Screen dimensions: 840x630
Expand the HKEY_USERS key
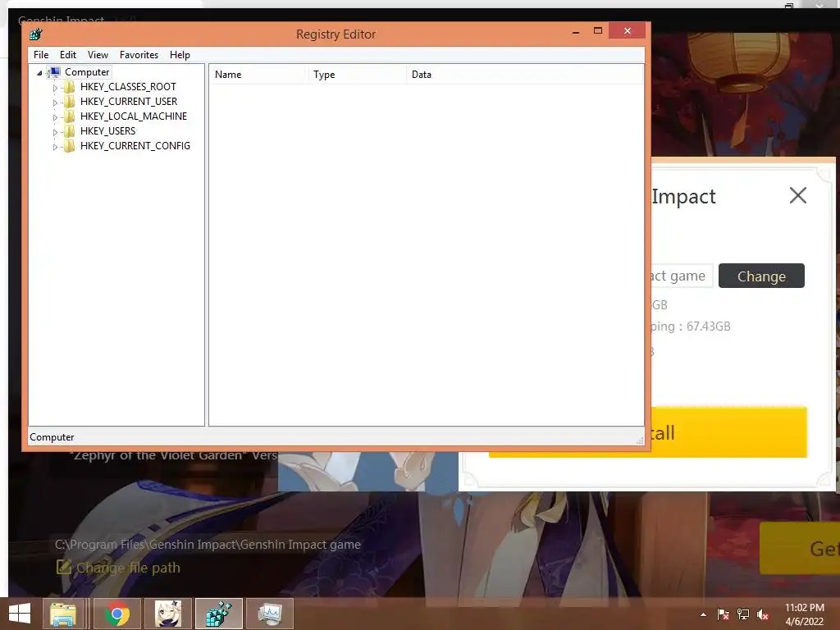click(x=55, y=132)
